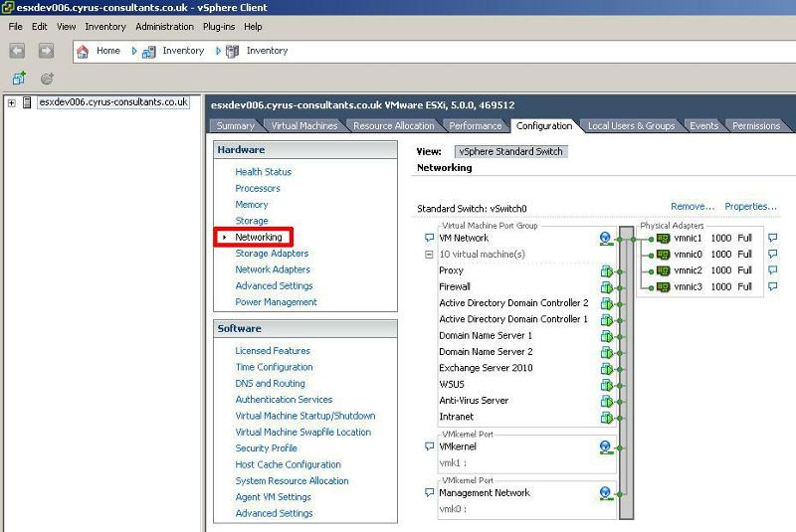This screenshot has width=796, height=532.
Task: Open the Help menu
Action: [253, 27]
